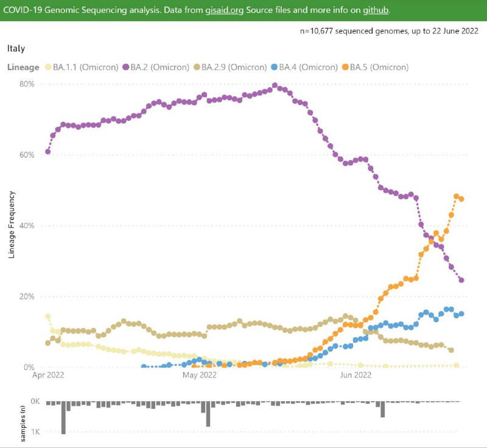Click the 60% y-axis label
The width and height of the screenshot is (487, 448).
(27, 155)
